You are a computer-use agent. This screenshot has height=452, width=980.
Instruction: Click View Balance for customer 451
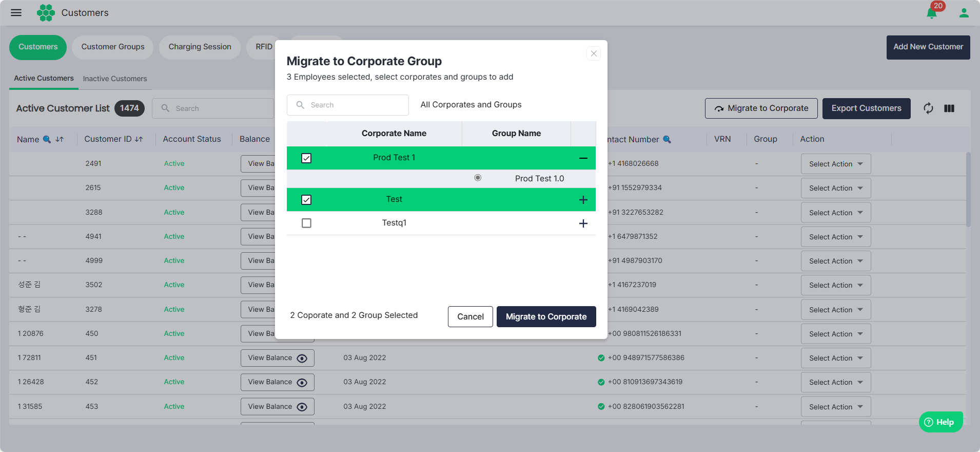tap(278, 358)
